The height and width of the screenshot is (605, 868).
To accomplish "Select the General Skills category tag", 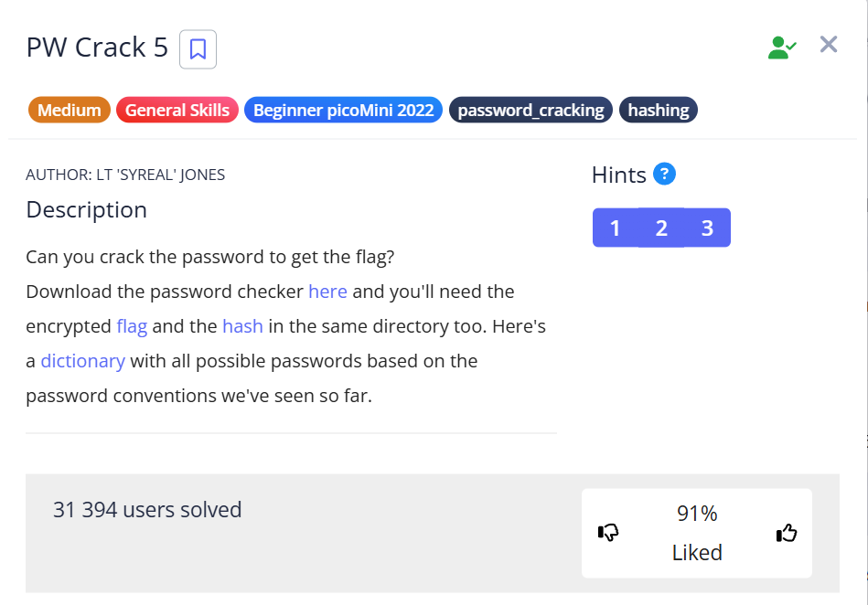I will (177, 111).
